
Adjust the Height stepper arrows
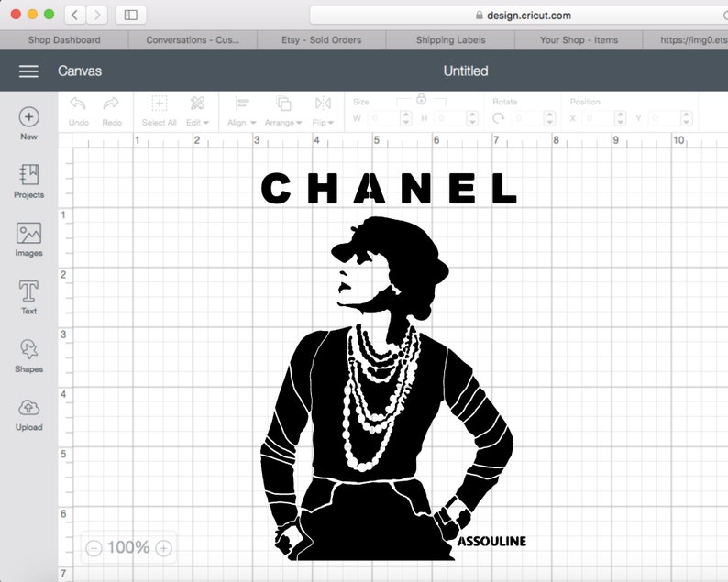pyautogui.click(x=472, y=118)
